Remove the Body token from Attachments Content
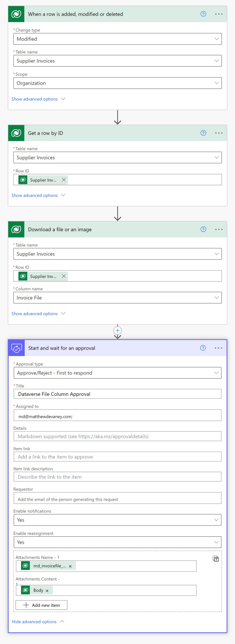The image size is (235, 644). point(47,591)
